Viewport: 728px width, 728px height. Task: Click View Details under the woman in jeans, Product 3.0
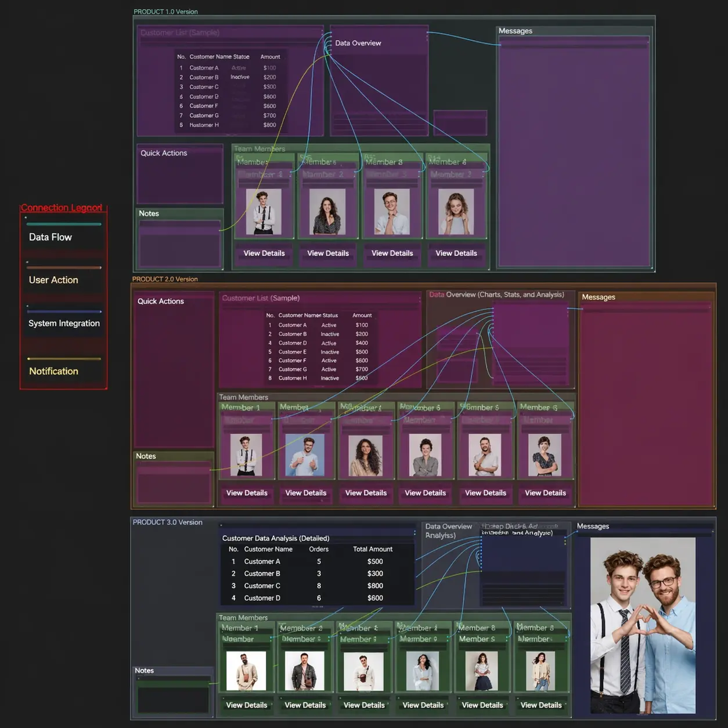click(541, 705)
